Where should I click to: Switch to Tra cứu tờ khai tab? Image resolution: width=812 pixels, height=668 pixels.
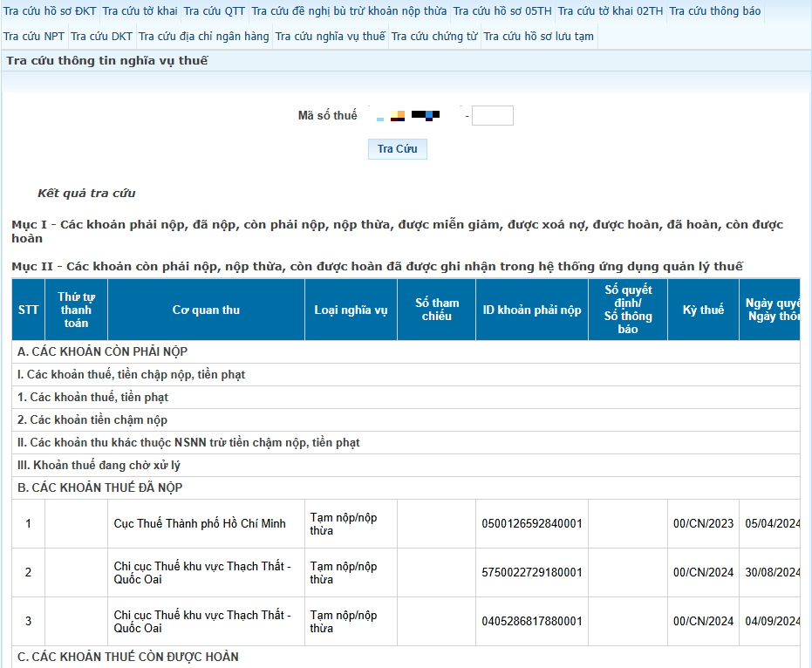pos(140,11)
